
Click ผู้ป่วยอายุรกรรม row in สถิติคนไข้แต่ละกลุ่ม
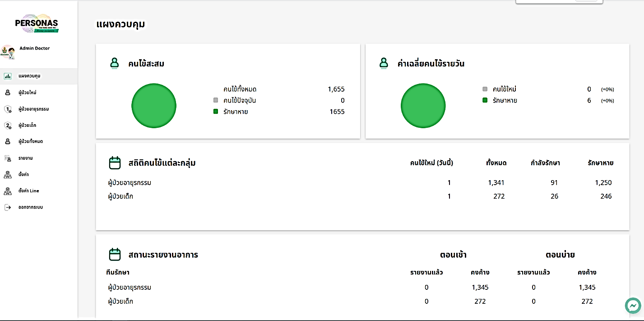[362, 183]
